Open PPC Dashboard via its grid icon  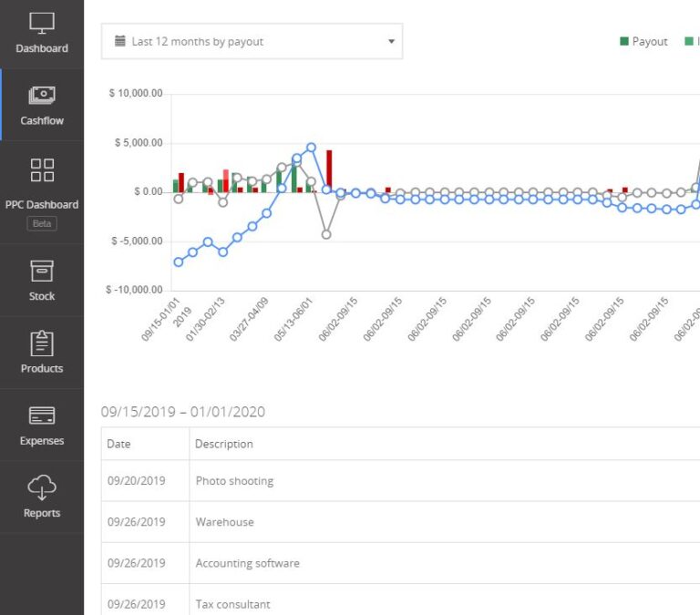click(42, 169)
